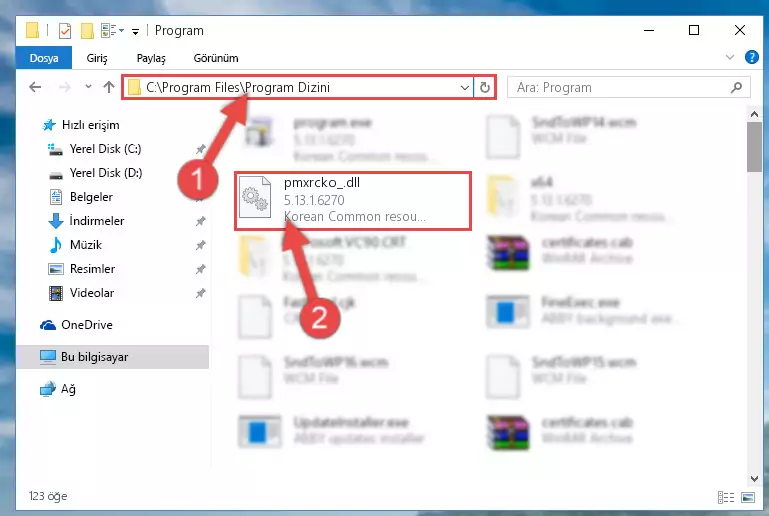Select Hızlı erişim in navigation pane

(91, 125)
